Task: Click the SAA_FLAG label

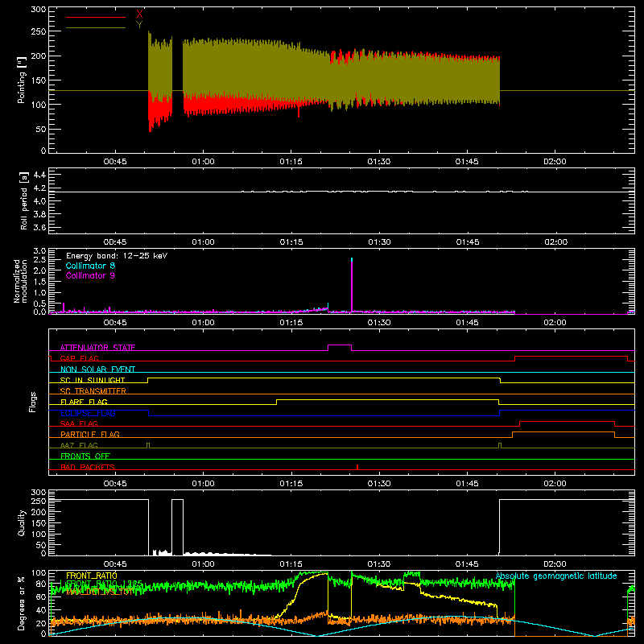Action: pyautogui.click(x=79, y=423)
